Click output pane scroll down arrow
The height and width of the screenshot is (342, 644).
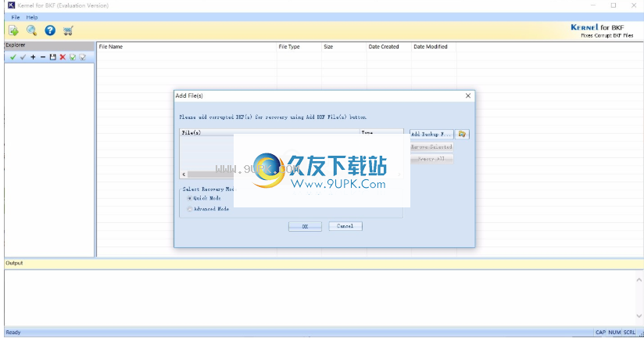click(639, 315)
